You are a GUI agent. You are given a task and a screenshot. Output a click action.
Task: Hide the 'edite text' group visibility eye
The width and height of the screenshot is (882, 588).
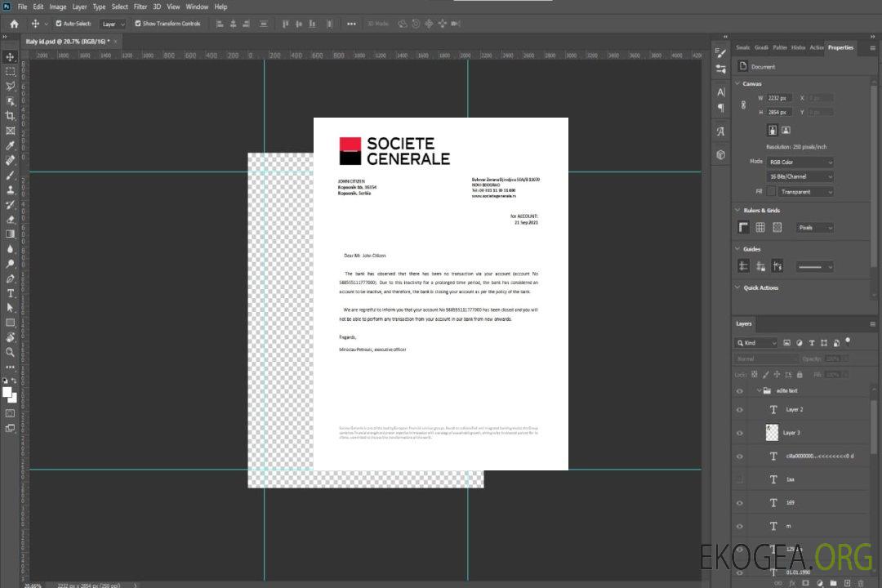[x=740, y=391]
